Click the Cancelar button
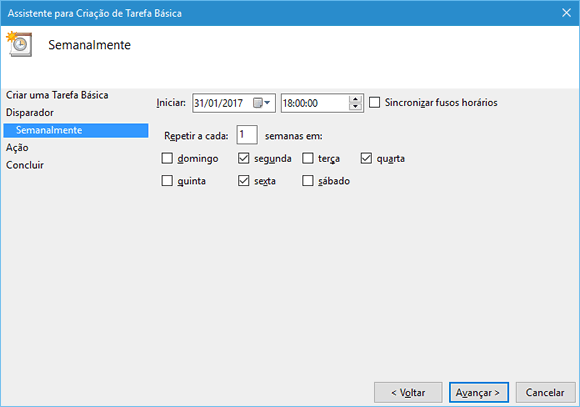This screenshot has width=580, height=407. 545,392
